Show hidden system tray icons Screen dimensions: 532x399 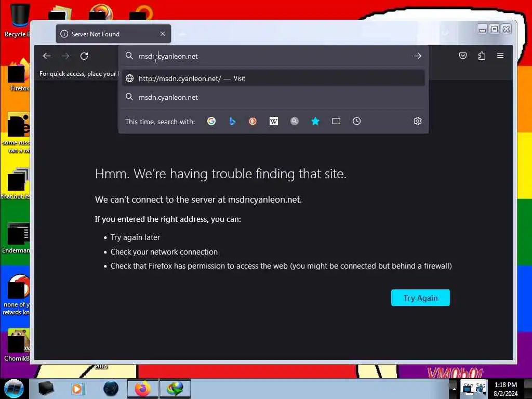(x=454, y=389)
